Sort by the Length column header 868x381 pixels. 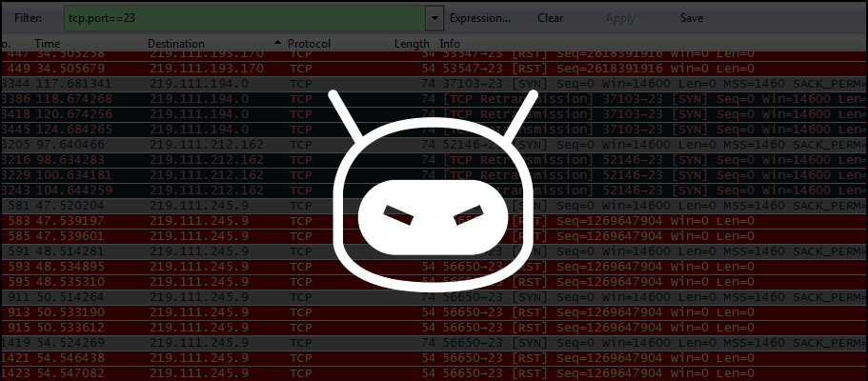(x=412, y=43)
